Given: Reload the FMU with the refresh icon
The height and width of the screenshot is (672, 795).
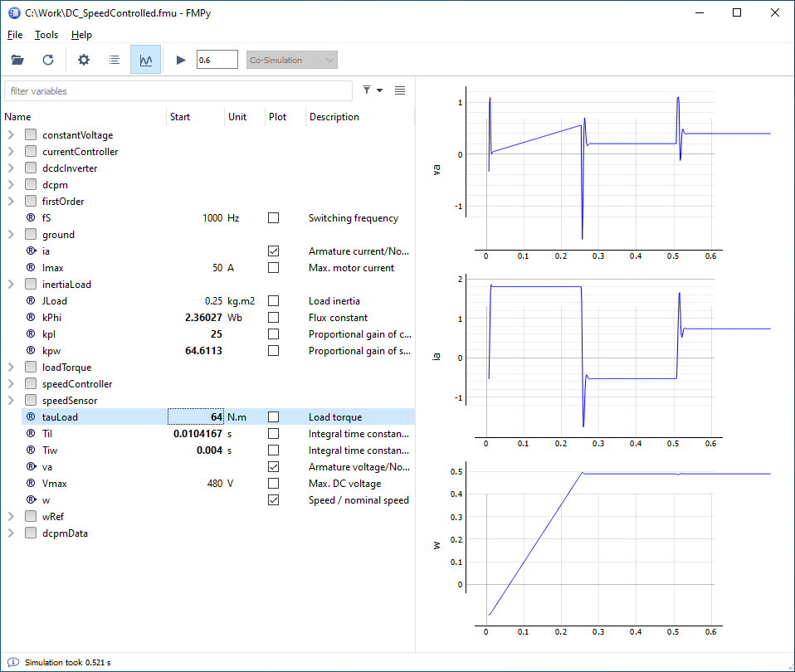Looking at the screenshot, I should click(47, 59).
